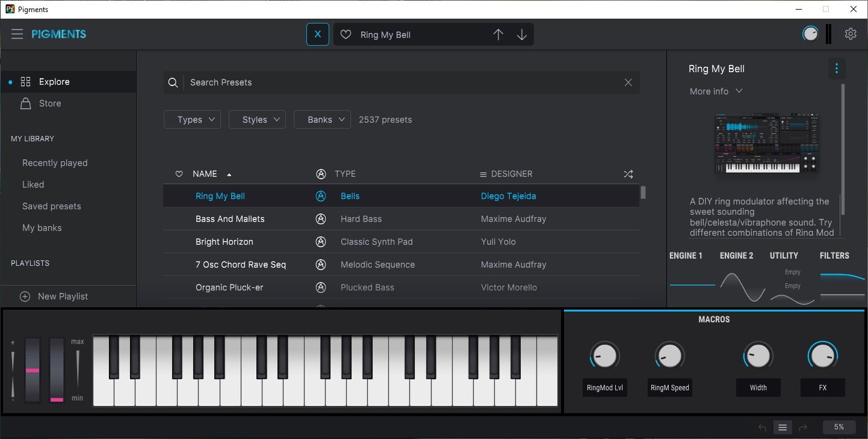
Task: Click Arturia icon on Bright Horizon row
Action: coord(321,242)
